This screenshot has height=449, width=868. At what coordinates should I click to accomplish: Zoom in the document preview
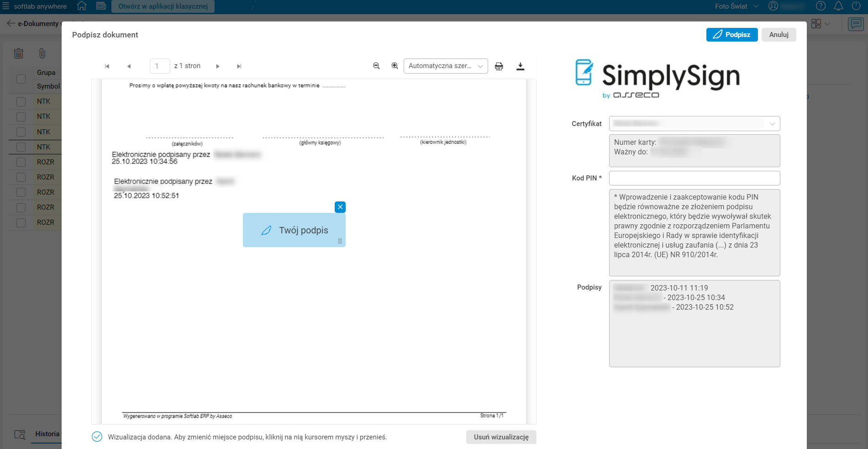[395, 66]
